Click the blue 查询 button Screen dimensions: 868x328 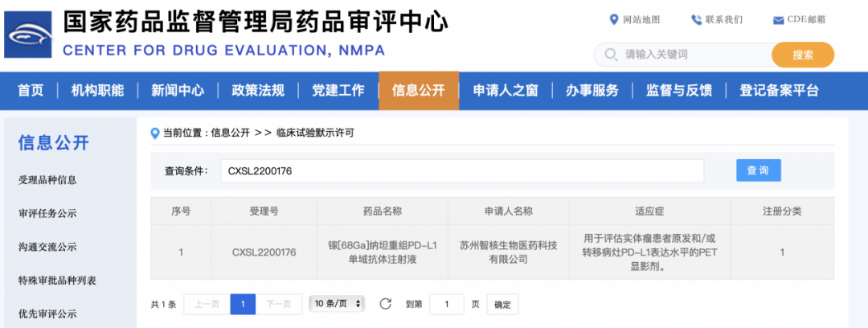759,170
